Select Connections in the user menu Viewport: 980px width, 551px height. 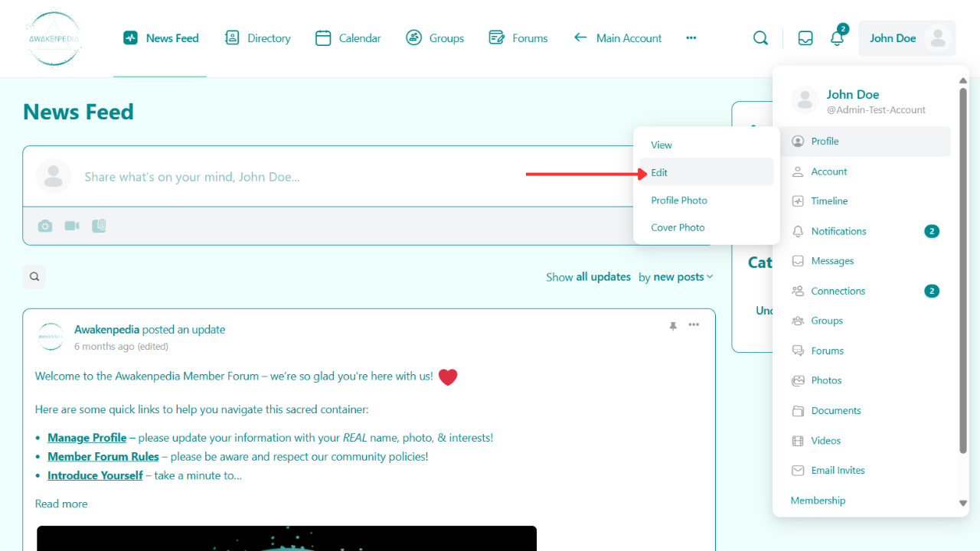click(838, 291)
